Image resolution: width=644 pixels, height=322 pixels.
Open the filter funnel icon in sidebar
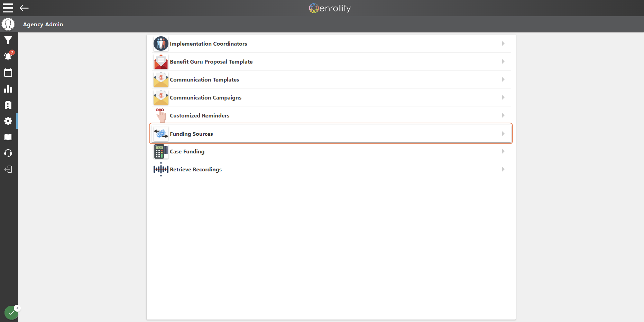point(8,40)
